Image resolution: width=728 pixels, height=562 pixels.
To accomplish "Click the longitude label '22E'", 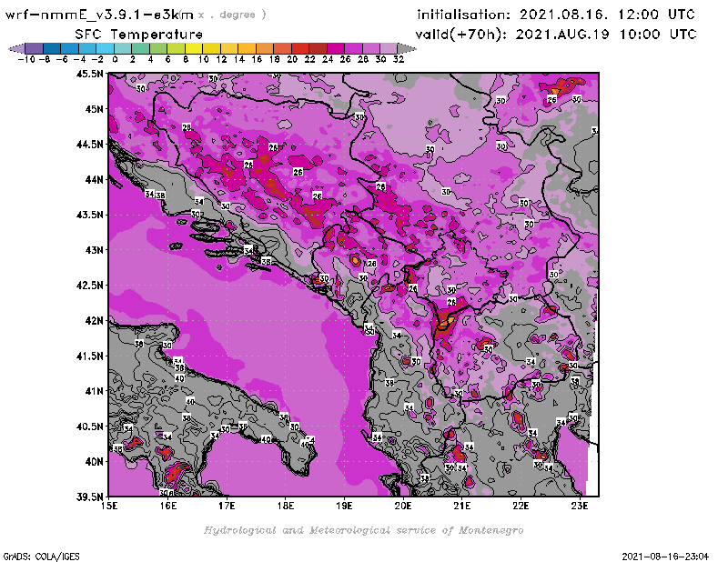I will 521,506.
